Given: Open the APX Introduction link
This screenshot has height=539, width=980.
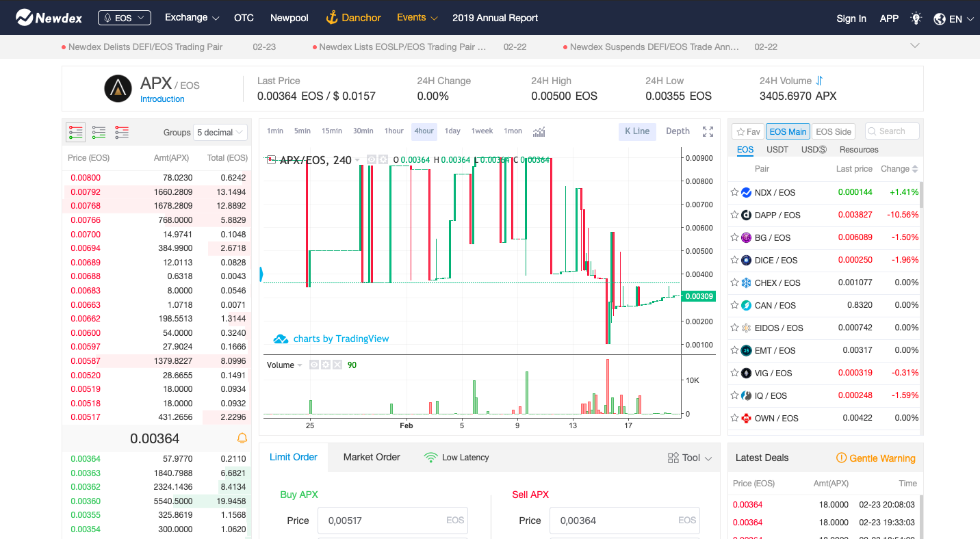Looking at the screenshot, I should tap(162, 99).
